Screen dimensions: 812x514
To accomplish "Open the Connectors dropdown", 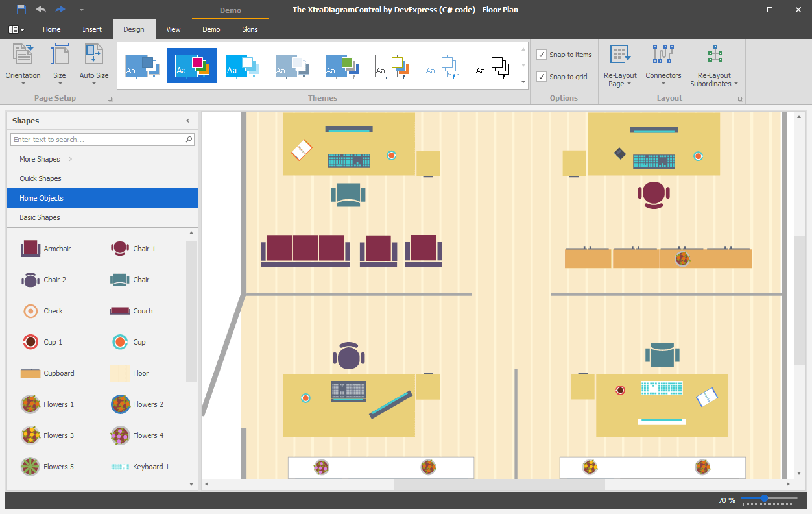I will [663, 66].
